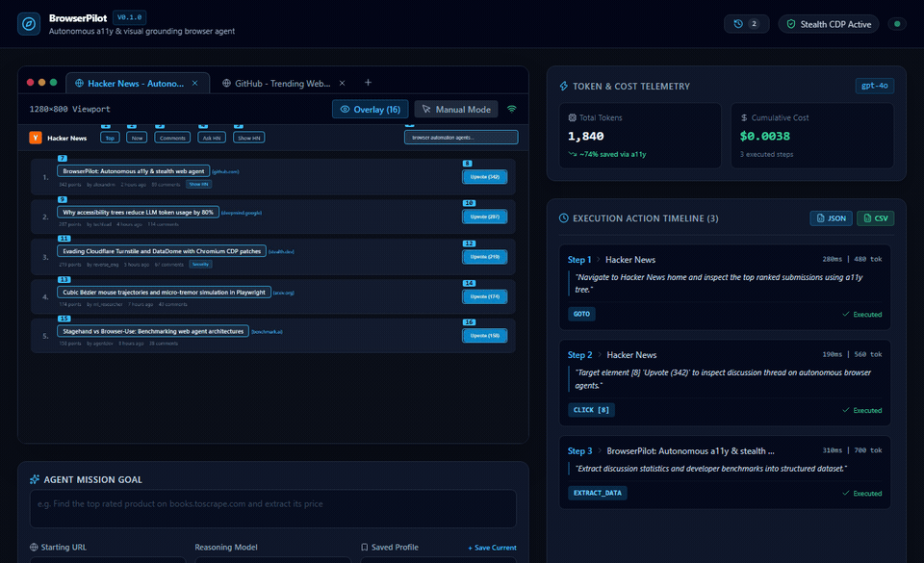Open story 'Evading Cloudflare Turnstile and DataDome'
924x563 pixels.
point(162,251)
